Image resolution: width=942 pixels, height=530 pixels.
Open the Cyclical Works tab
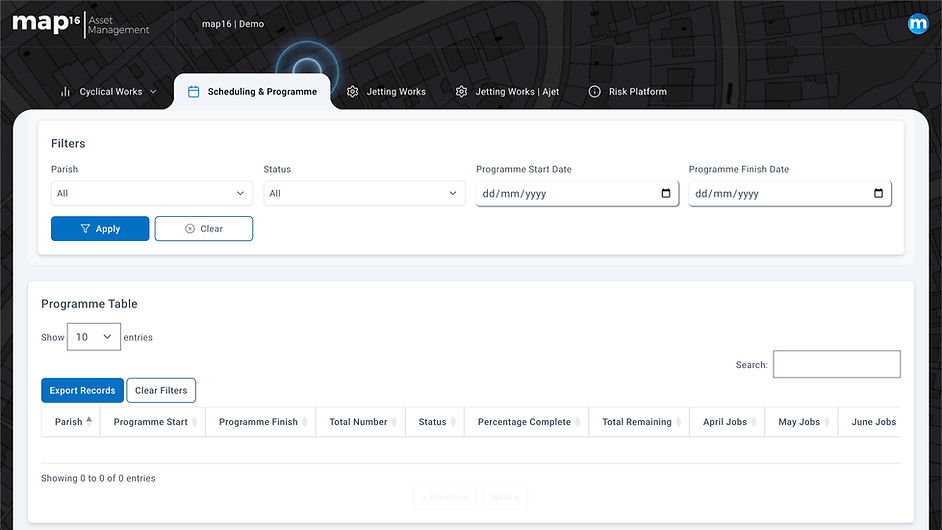point(109,91)
